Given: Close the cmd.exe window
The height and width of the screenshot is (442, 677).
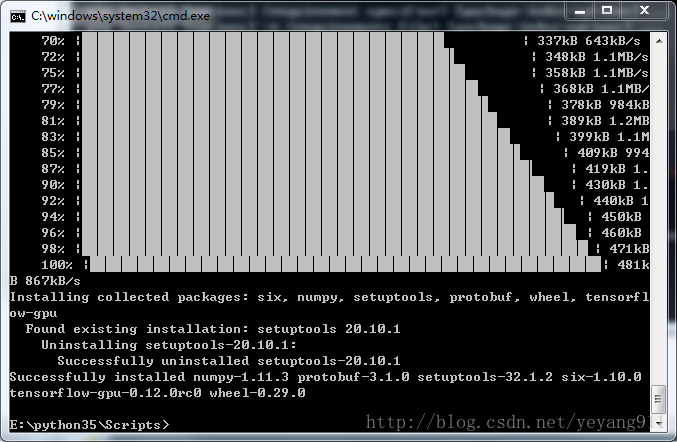Looking at the screenshot, I should 644,10.
